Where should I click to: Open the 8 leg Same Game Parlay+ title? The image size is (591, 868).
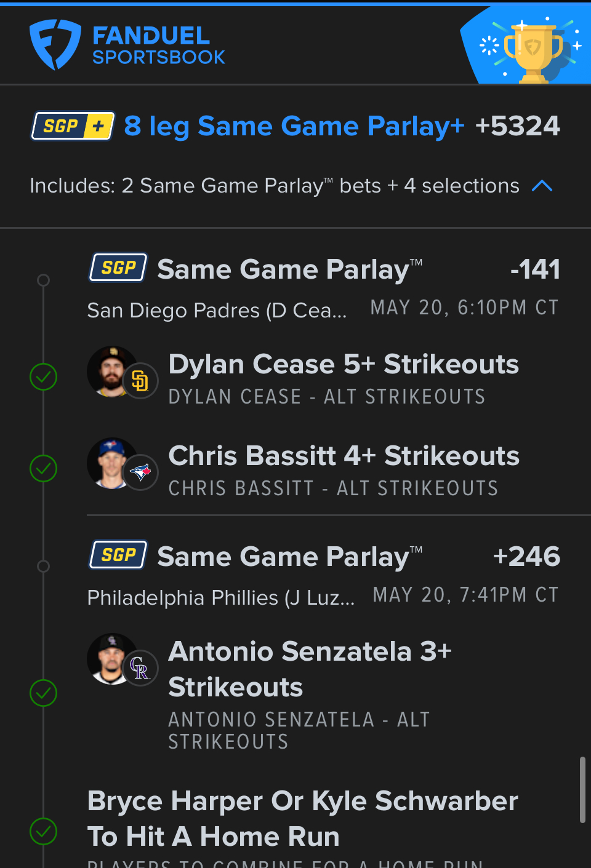(x=294, y=126)
